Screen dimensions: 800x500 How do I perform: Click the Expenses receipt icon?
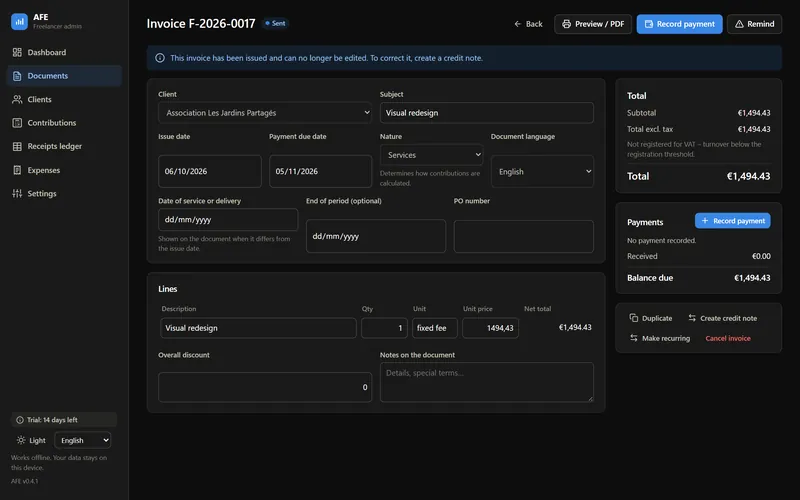tap(17, 170)
